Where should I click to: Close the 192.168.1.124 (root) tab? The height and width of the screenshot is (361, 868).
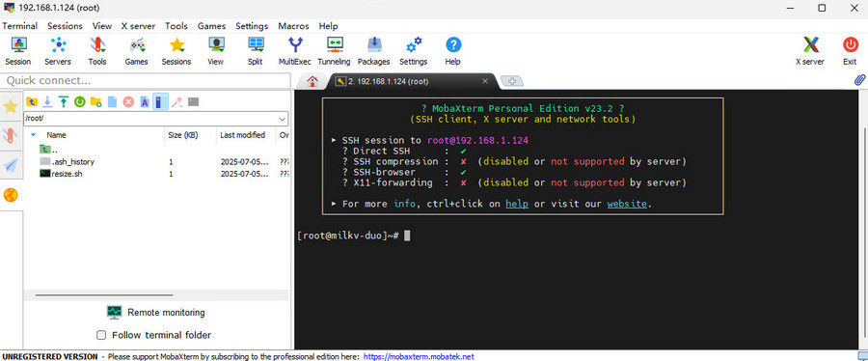[485, 81]
